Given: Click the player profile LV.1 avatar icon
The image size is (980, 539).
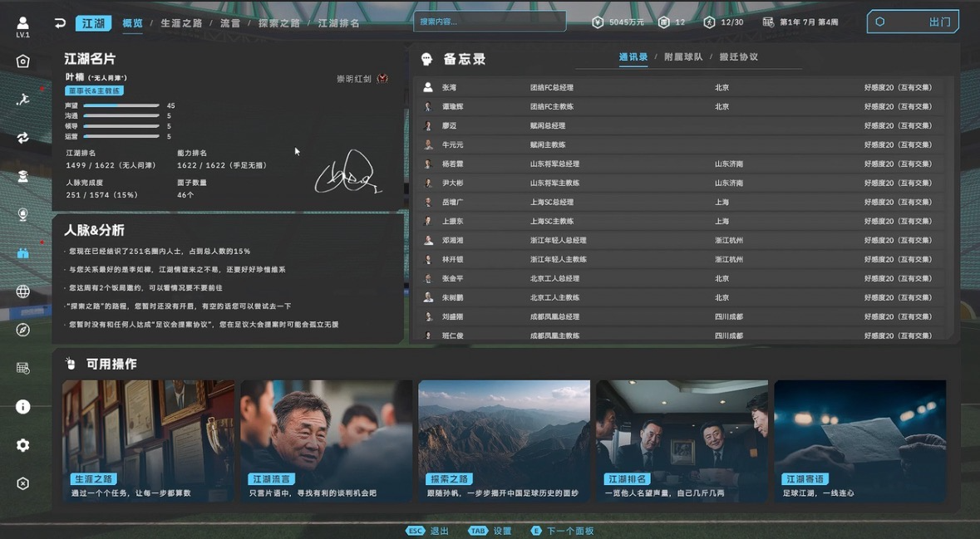Looking at the screenshot, I should click(22, 26).
